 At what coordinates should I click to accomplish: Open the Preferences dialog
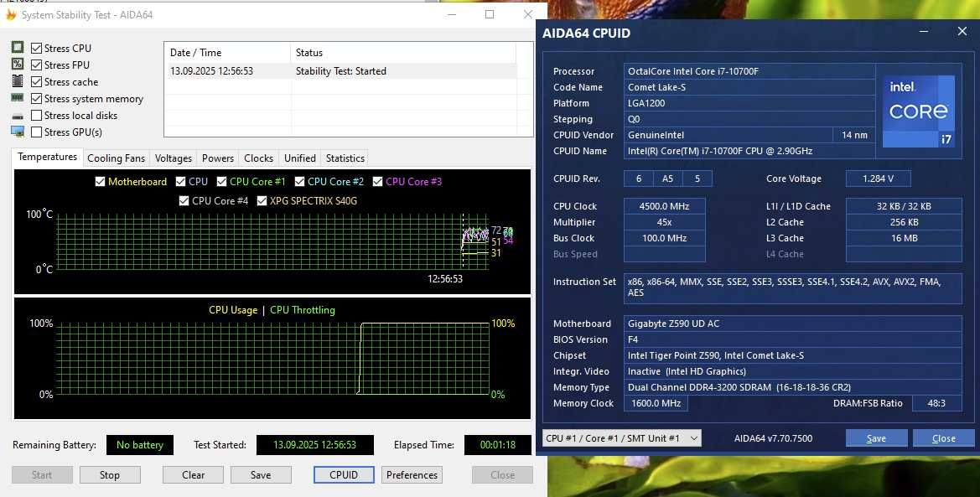click(412, 475)
